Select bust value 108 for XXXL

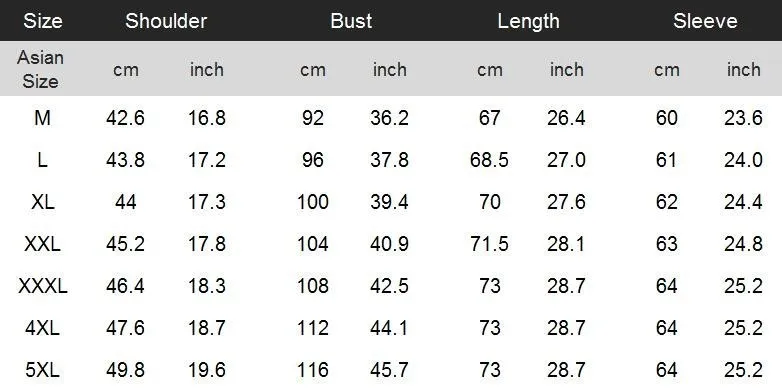[313, 286]
